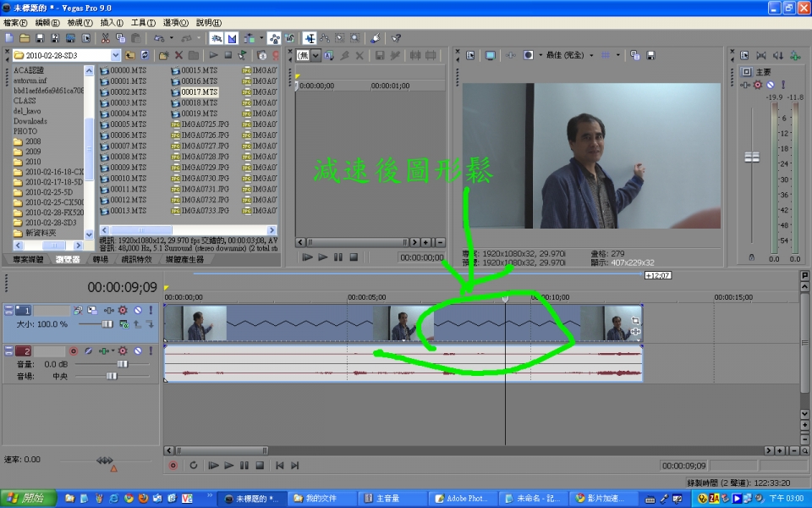
Task: Open the 2010-02-28-SD3 folder path dropdown
Action: pos(116,55)
